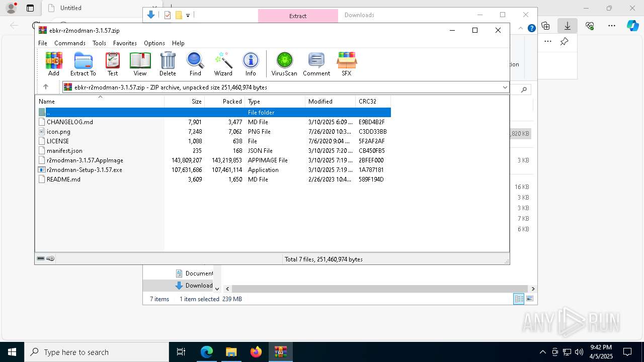
Task: Switch Explorer to large icons view
Action: [529, 299]
